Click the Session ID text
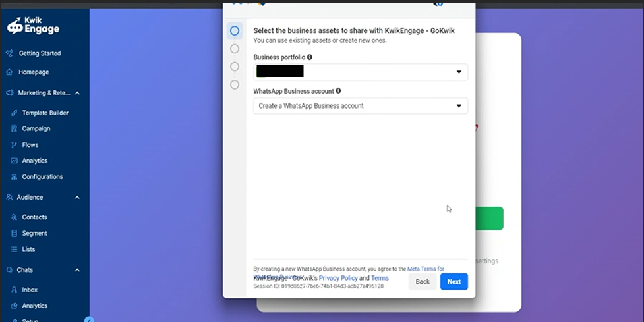The image size is (644, 322). click(x=318, y=286)
